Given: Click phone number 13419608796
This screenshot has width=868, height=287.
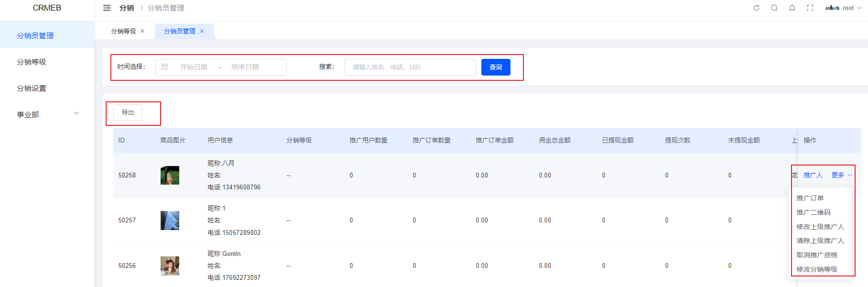Looking at the screenshot, I should [x=241, y=187].
